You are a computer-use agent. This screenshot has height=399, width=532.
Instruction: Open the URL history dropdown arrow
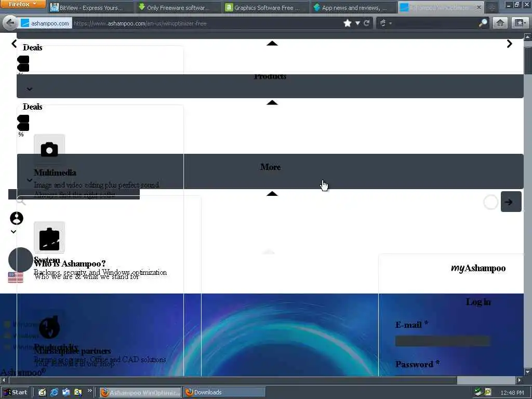click(357, 23)
